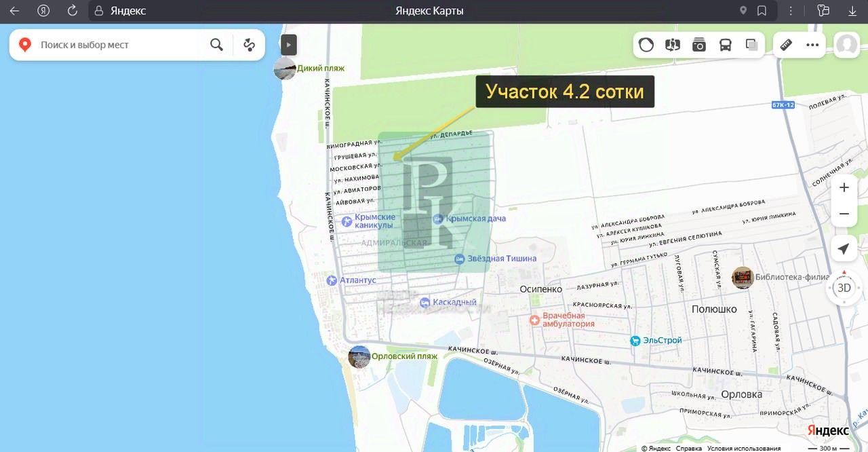Open the © Яндекс copyright link
Screen dimensions: 868x452
tap(656, 448)
